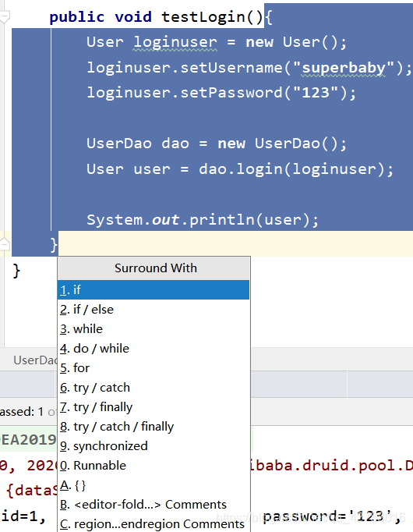Choose 'try / catch / finally' entry

click(x=154, y=427)
